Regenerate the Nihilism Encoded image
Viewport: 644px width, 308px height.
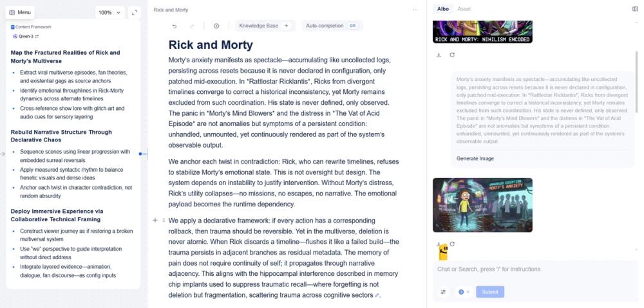452,55
